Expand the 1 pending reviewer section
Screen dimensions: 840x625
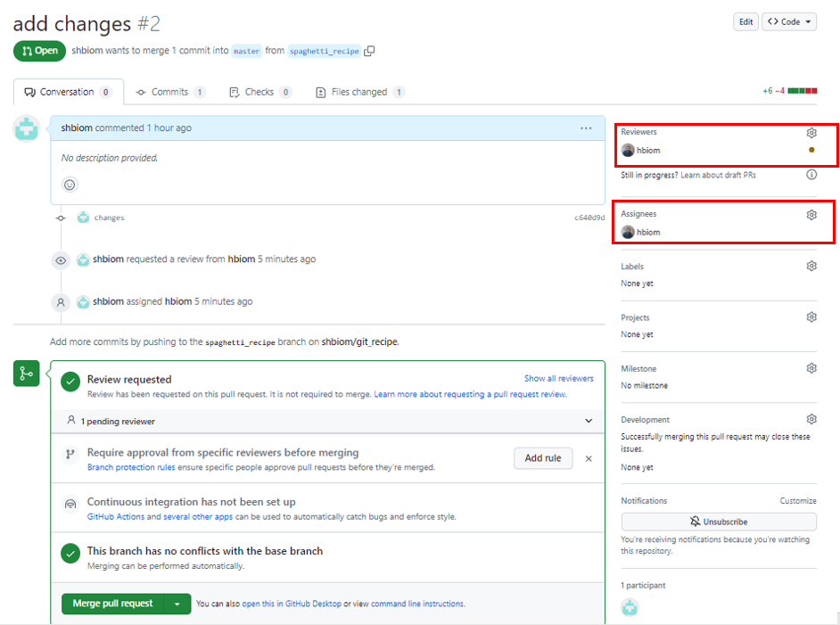click(588, 421)
